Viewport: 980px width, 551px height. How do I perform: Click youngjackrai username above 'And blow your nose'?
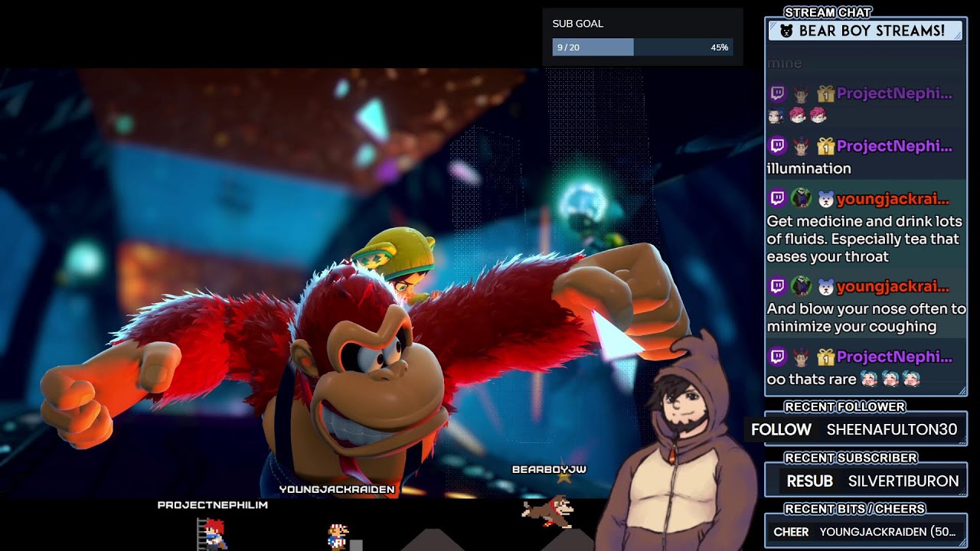pyautogui.click(x=893, y=287)
